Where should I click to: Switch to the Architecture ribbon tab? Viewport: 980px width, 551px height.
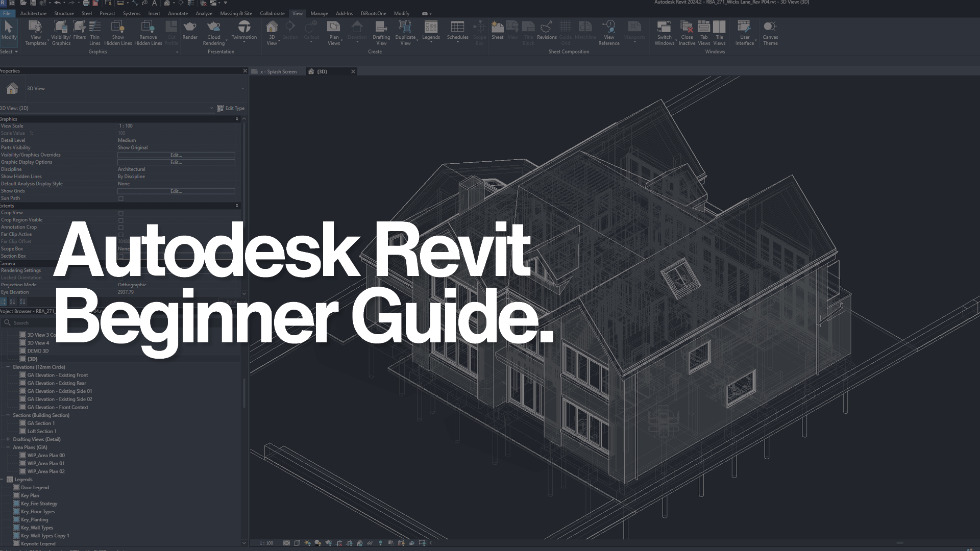[x=33, y=13]
